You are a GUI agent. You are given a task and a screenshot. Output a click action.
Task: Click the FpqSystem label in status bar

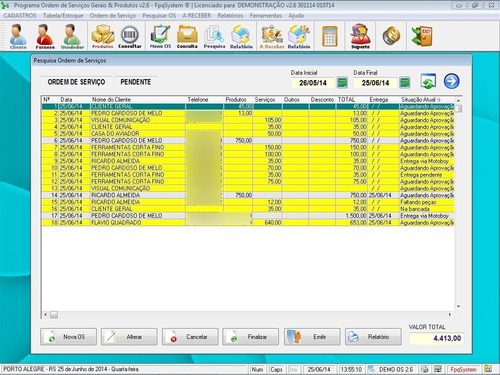click(463, 369)
